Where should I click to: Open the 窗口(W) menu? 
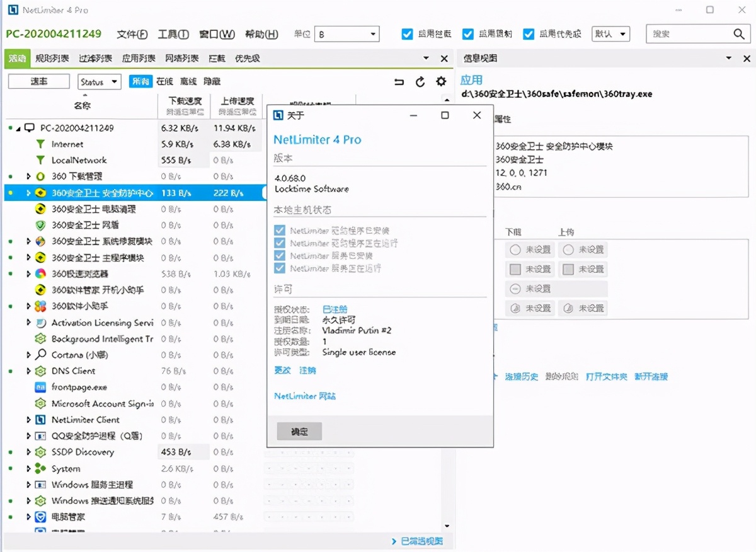click(x=217, y=34)
